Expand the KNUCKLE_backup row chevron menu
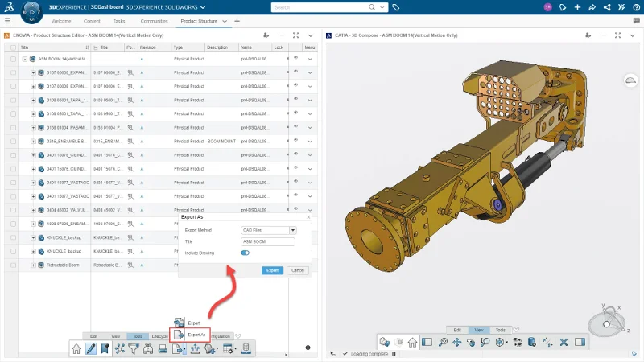644x362 pixels. point(310,237)
